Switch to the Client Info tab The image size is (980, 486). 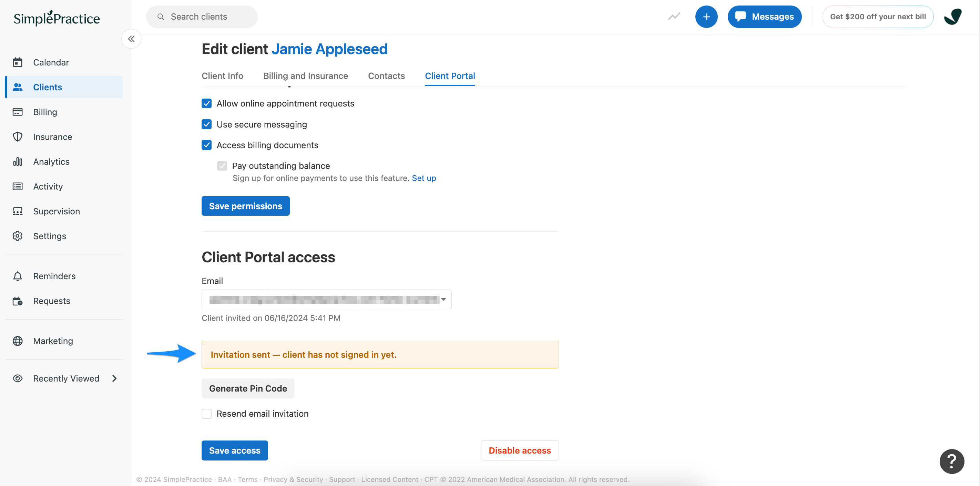(222, 76)
